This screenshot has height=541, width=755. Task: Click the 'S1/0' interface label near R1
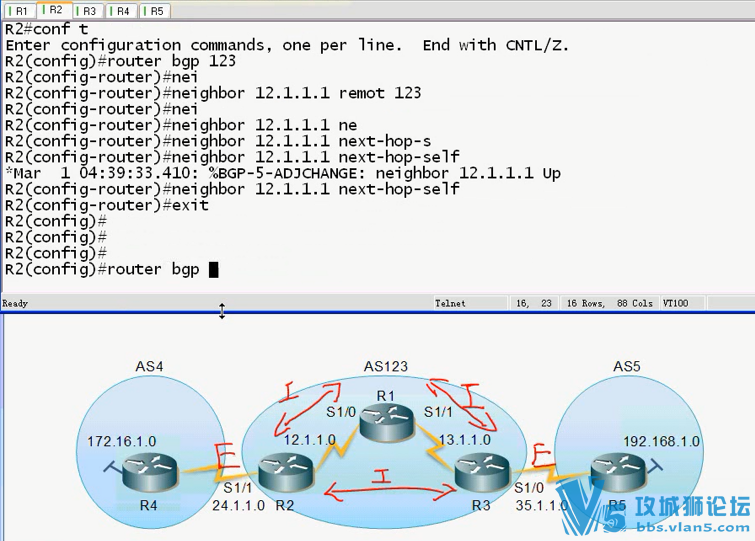[341, 412]
